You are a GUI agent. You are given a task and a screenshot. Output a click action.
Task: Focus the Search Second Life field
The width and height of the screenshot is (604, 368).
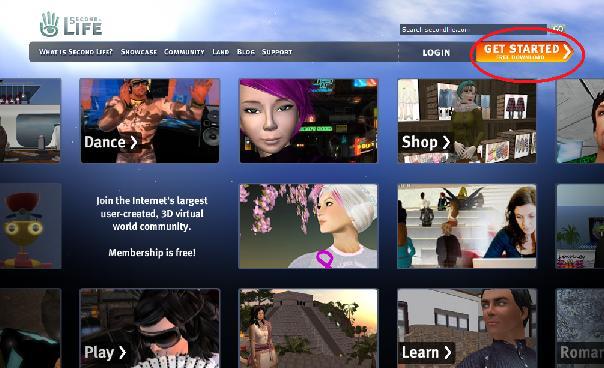tap(473, 29)
